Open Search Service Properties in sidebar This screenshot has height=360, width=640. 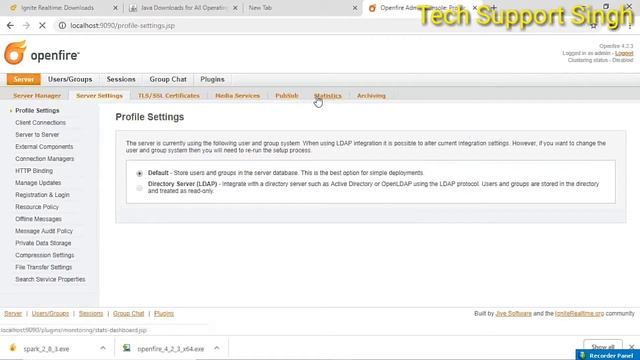pyautogui.click(x=50, y=279)
